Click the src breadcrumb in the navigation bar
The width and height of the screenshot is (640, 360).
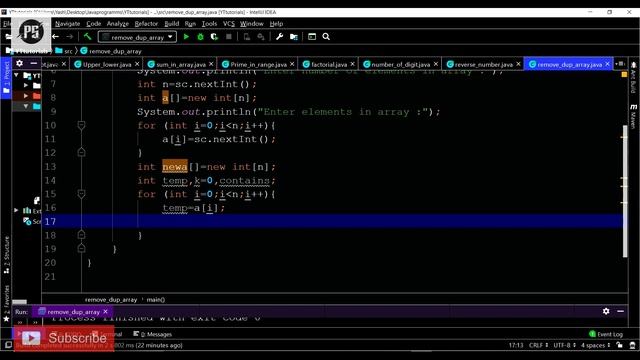(x=64, y=51)
